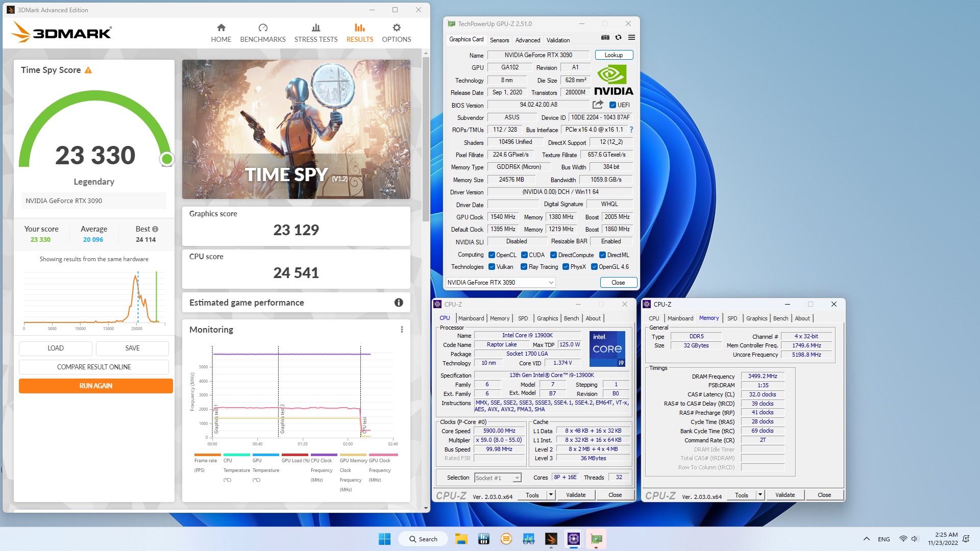This screenshot has width=980, height=551.
Task: Open the Validation tab in GPU-Z
Action: click(x=558, y=40)
